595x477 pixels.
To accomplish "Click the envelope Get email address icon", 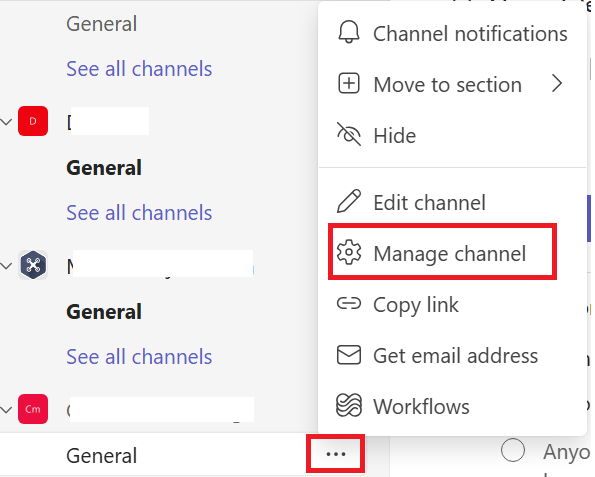I will click(x=349, y=355).
